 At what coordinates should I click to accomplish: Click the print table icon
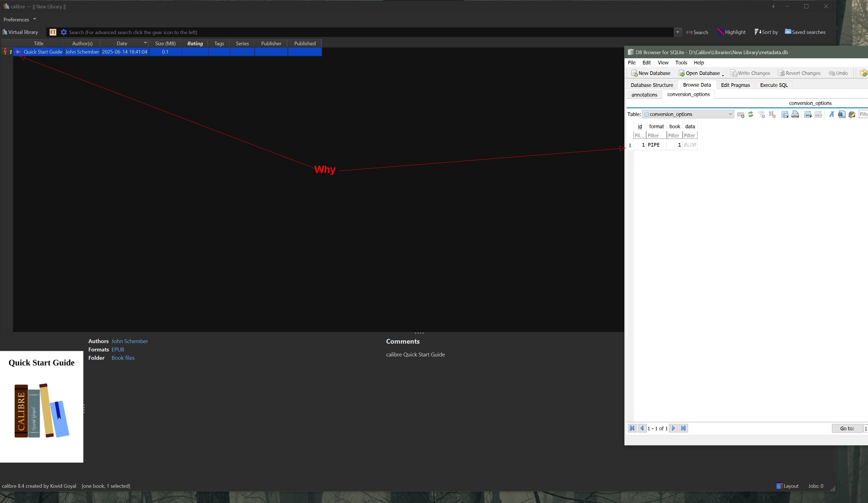(x=795, y=114)
